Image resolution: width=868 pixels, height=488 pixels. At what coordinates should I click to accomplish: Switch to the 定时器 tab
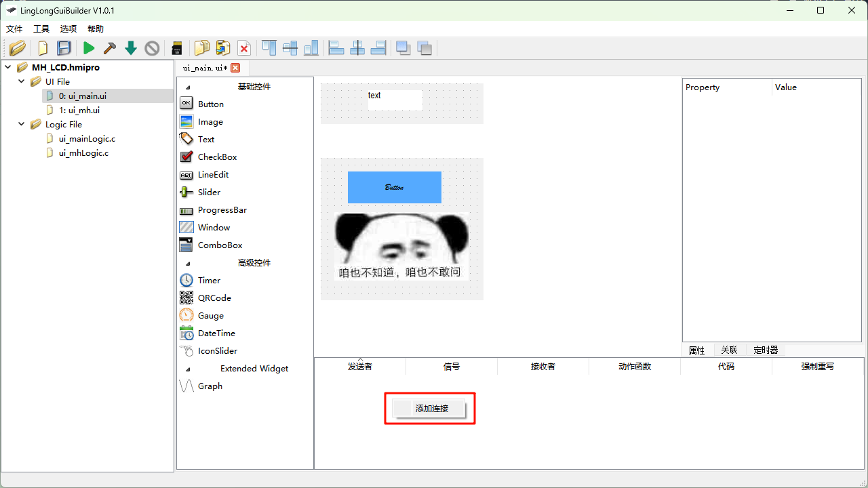tap(766, 350)
